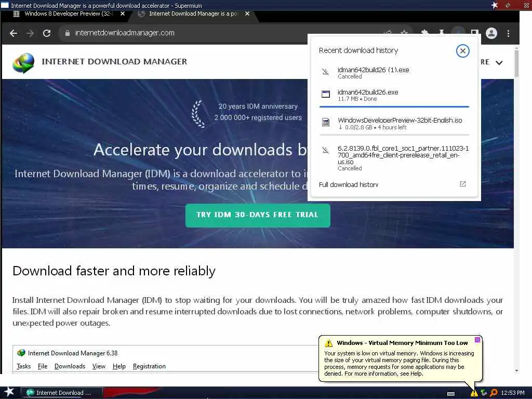Screen dimensions: 532x399
Task: Open the View menu in IDM preview
Action: click(99, 366)
